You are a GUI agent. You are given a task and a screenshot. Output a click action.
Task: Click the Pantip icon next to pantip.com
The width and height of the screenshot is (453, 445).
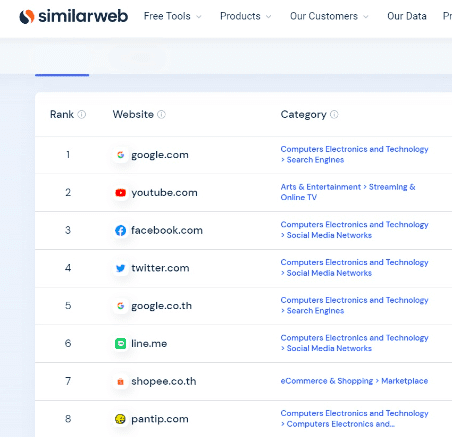tap(120, 419)
